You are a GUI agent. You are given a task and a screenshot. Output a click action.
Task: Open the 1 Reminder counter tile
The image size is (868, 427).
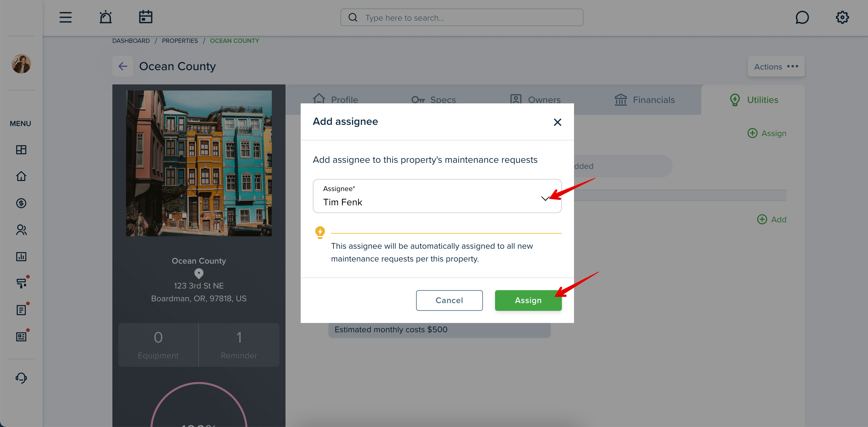tap(239, 345)
